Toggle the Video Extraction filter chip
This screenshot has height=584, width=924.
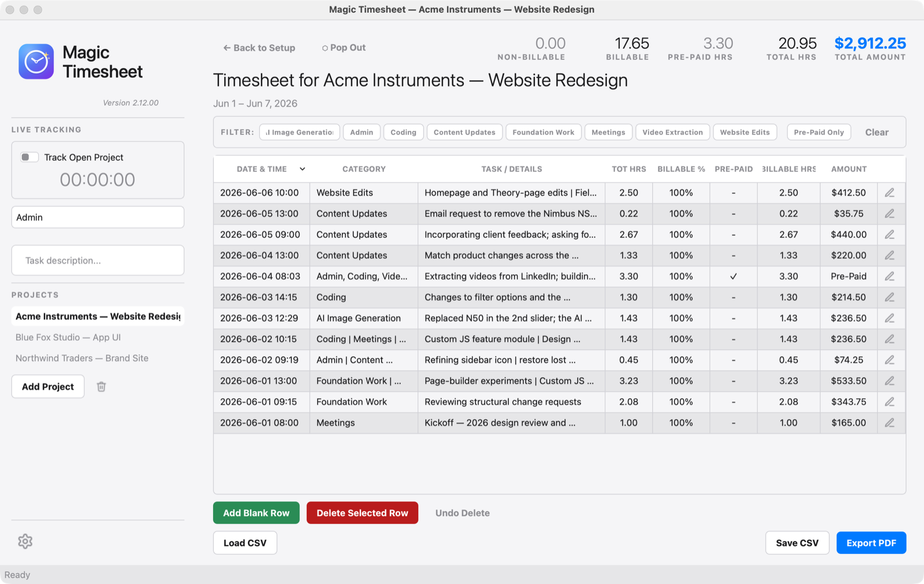672,132
